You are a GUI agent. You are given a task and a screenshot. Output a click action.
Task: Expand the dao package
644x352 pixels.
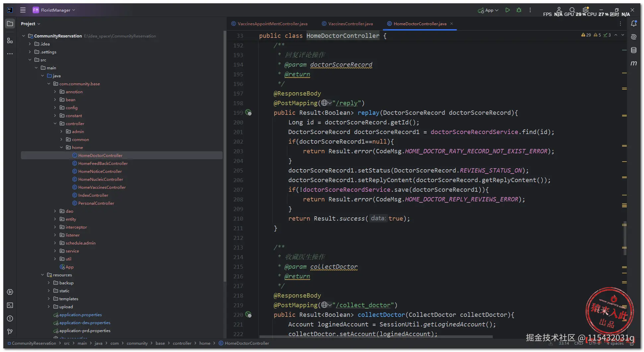click(55, 211)
